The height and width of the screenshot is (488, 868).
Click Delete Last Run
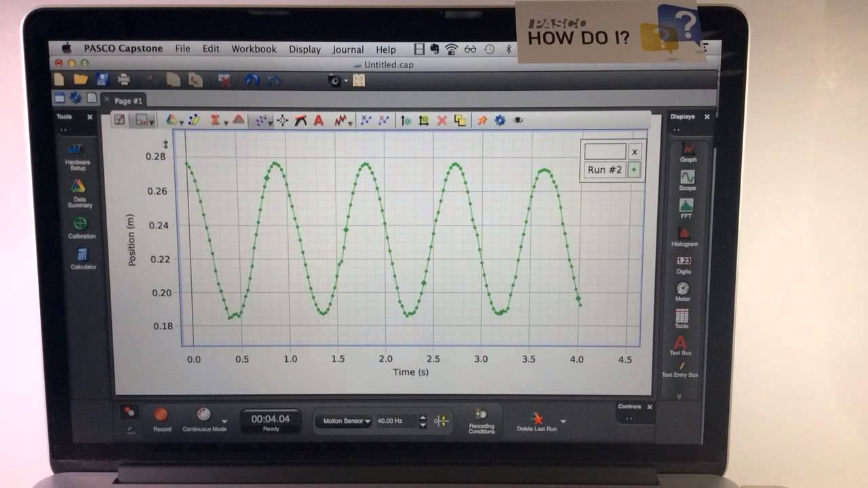(536, 422)
